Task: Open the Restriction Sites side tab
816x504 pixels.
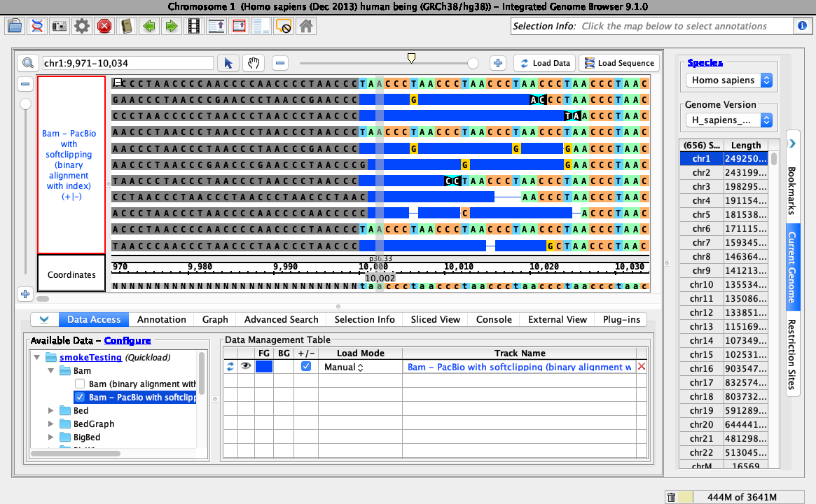Action: [x=791, y=353]
